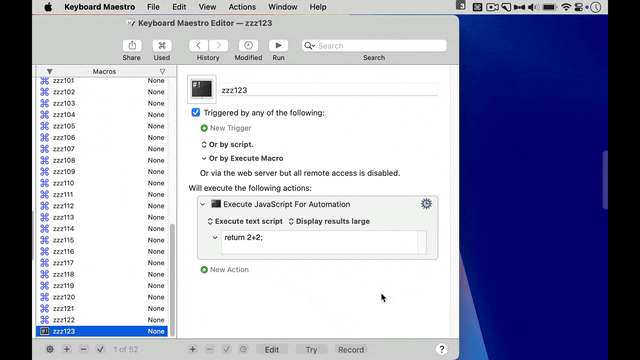Screen dimensions: 640x360
Task: Click the volume menu bar icon
Action: pyautogui.click(x=533, y=7)
